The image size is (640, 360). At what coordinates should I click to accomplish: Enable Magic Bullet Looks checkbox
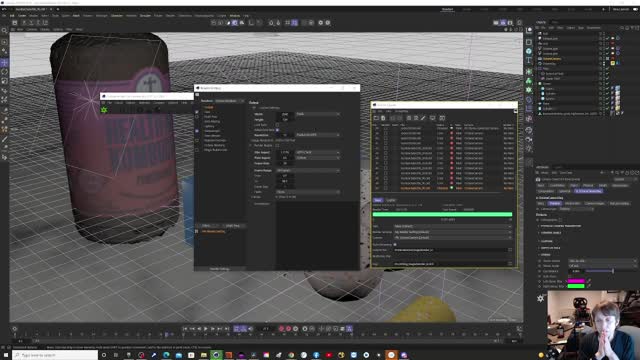[x=197, y=150]
